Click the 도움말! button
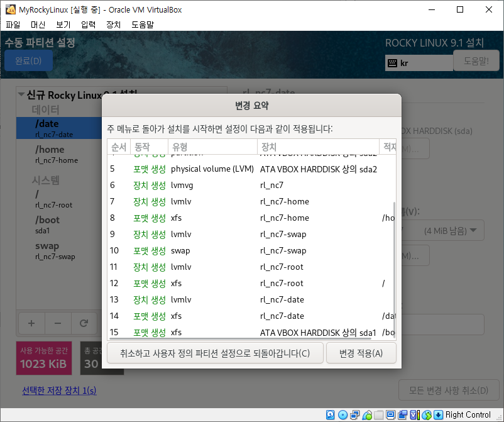 click(x=476, y=60)
